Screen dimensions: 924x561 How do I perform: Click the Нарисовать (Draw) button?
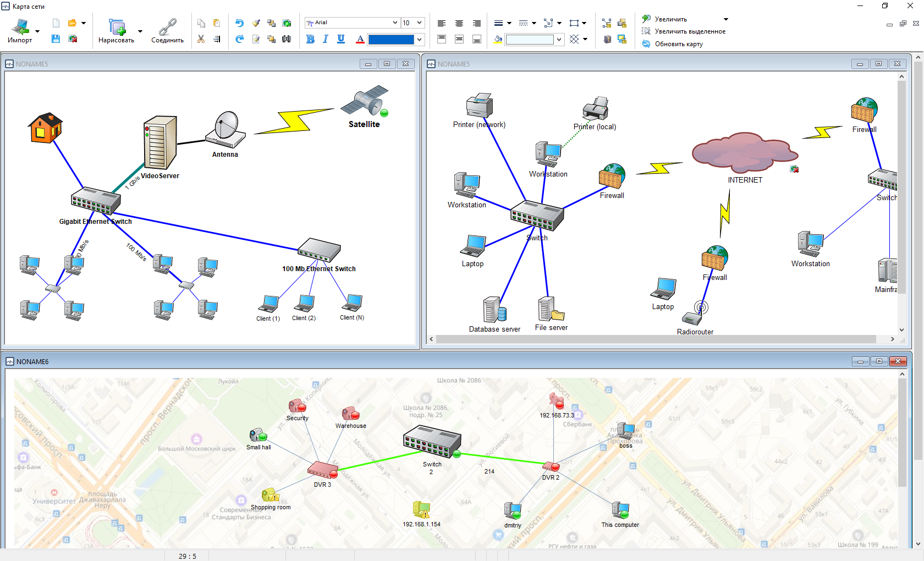point(117,30)
